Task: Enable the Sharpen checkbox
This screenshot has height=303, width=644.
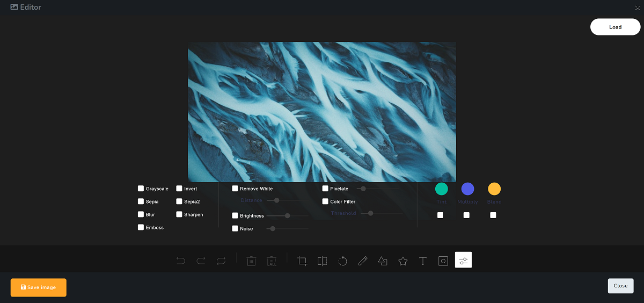Action: tap(179, 214)
